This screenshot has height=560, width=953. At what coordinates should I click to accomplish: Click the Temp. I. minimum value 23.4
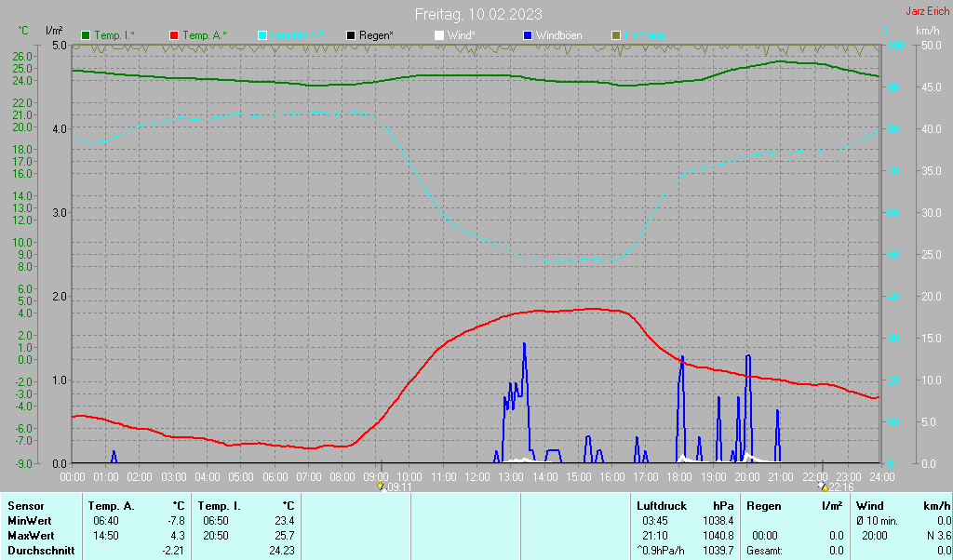point(285,521)
